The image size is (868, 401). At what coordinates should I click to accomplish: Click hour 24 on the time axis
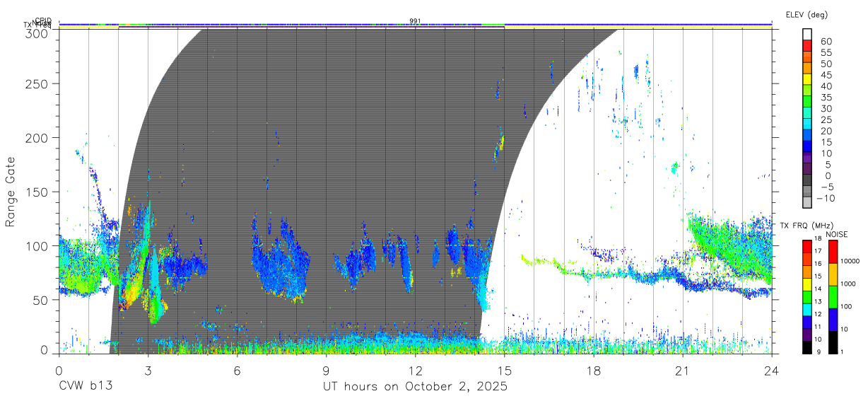771,370
